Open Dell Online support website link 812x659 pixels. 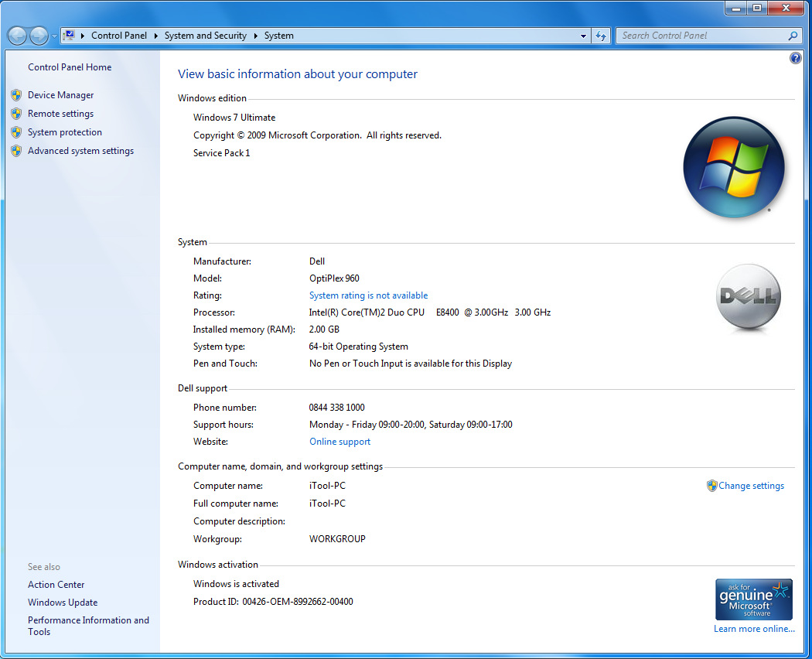pos(339,442)
